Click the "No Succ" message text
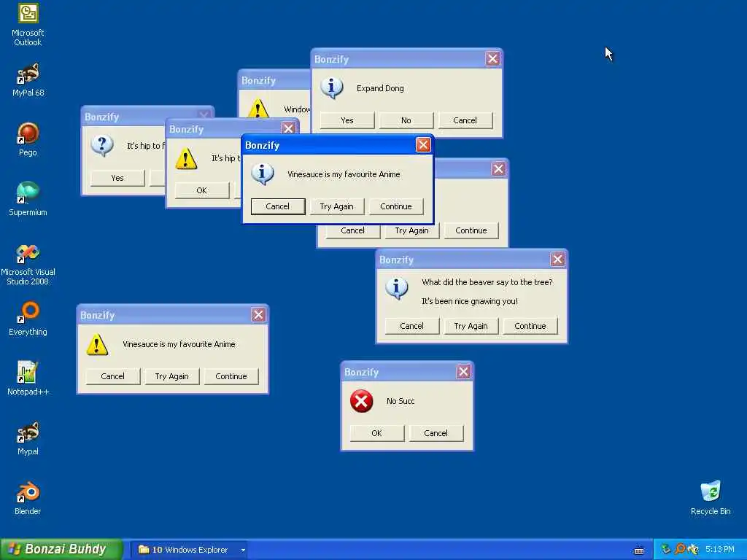 [x=400, y=401]
